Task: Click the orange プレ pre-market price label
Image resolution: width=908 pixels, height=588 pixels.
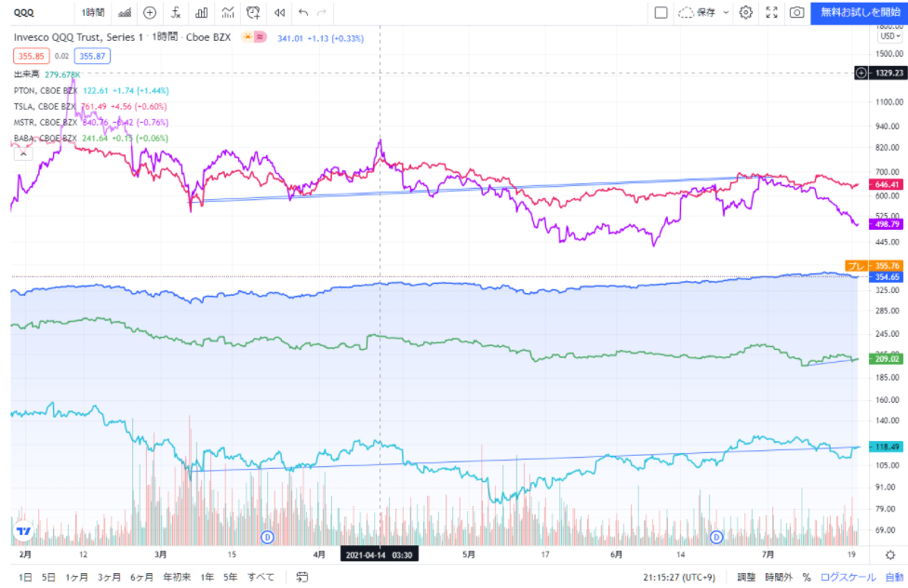Action: (874, 266)
